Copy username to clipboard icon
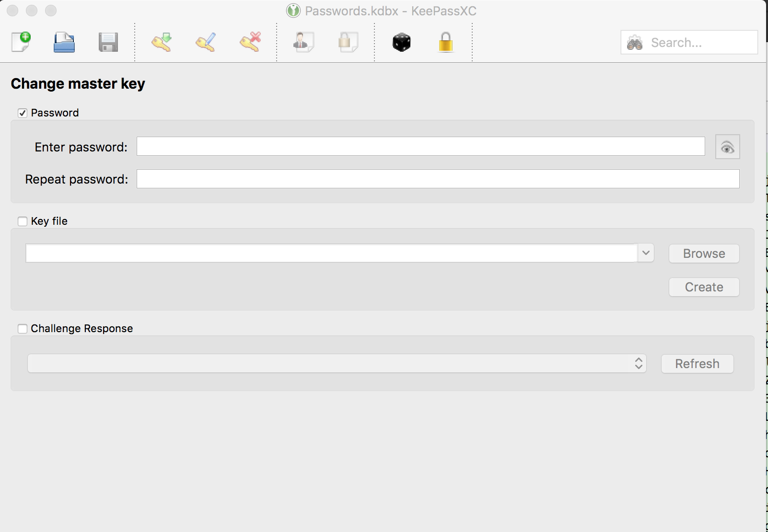 pos(303,42)
